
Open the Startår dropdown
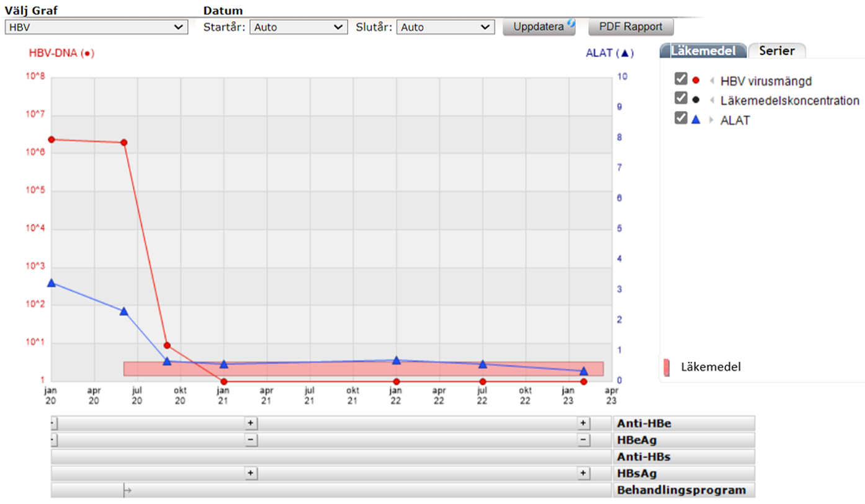pyautogui.click(x=298, y=27)
